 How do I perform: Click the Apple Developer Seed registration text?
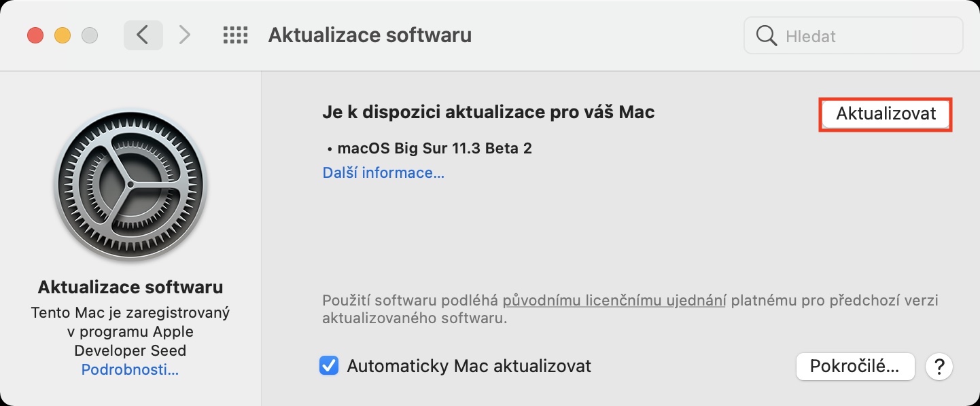130,332
